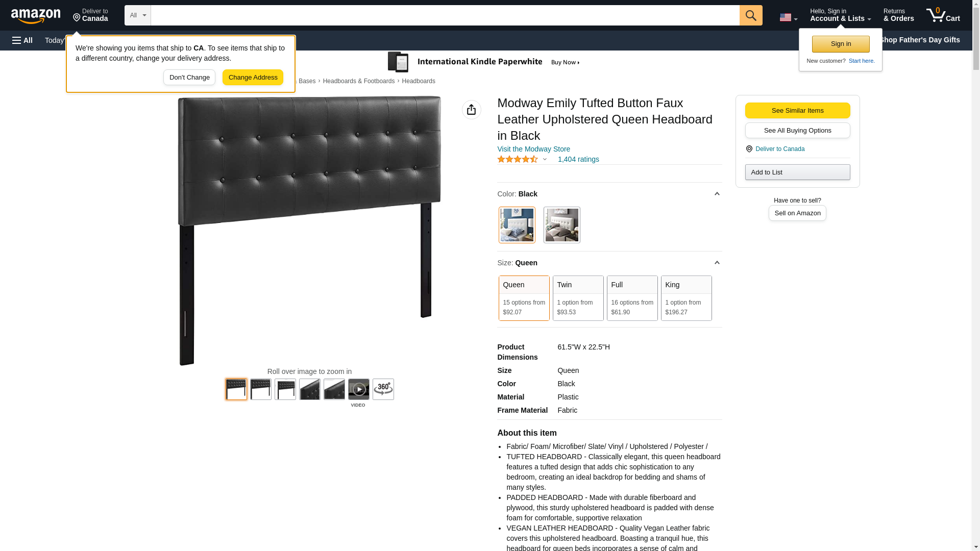Select the King size option
980x551 pixels.
tap(686, 298)
